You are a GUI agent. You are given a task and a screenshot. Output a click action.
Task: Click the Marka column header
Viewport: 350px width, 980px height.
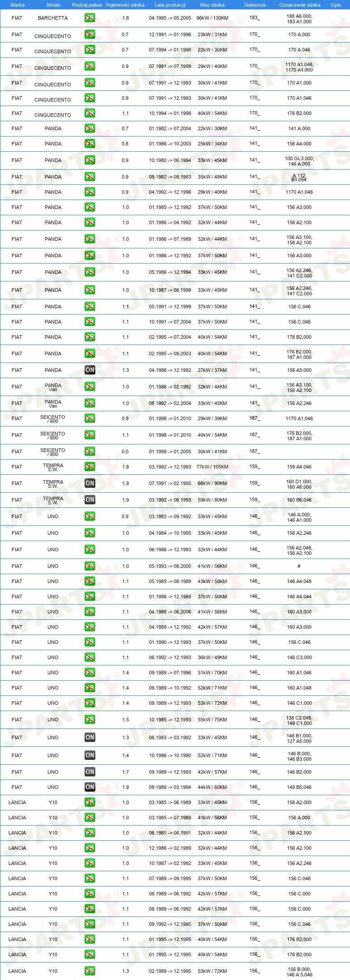tap(17, 5)
